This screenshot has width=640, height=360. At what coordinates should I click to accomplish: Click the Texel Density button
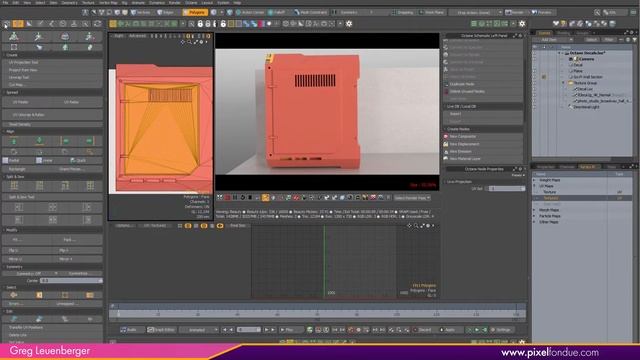point(52,124)
